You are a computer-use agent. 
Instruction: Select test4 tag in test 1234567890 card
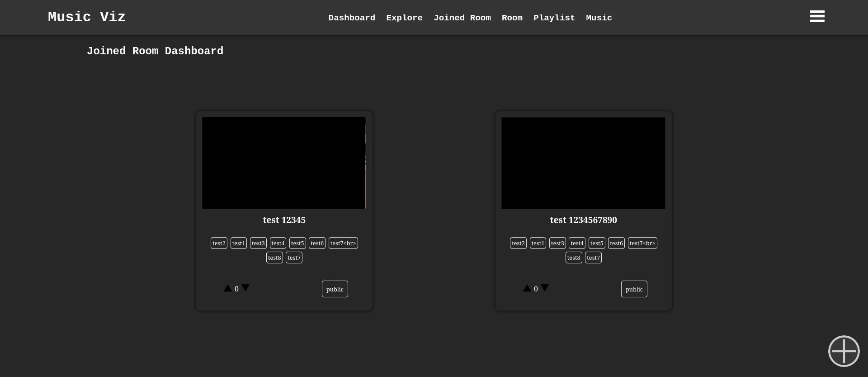pyautogui.click(x=577, y=243)
